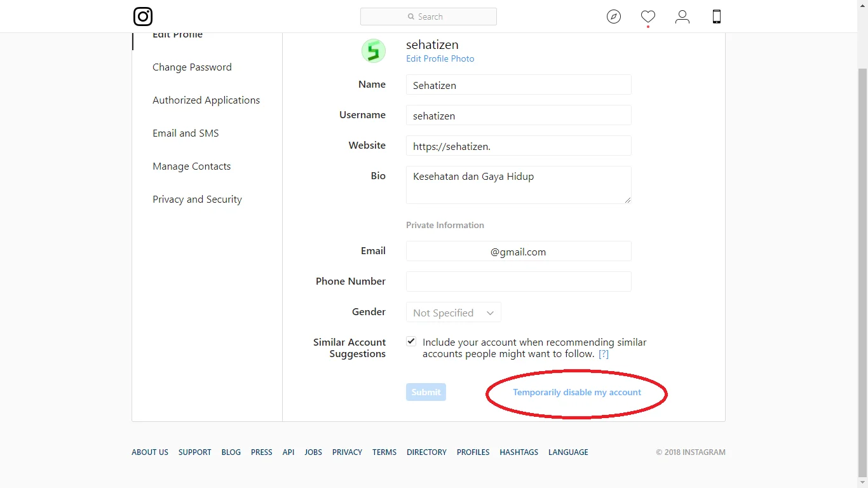This screenshot has width=868, height=488.
Task: Click the mobile phone icon in header
Action: (716, 17)
